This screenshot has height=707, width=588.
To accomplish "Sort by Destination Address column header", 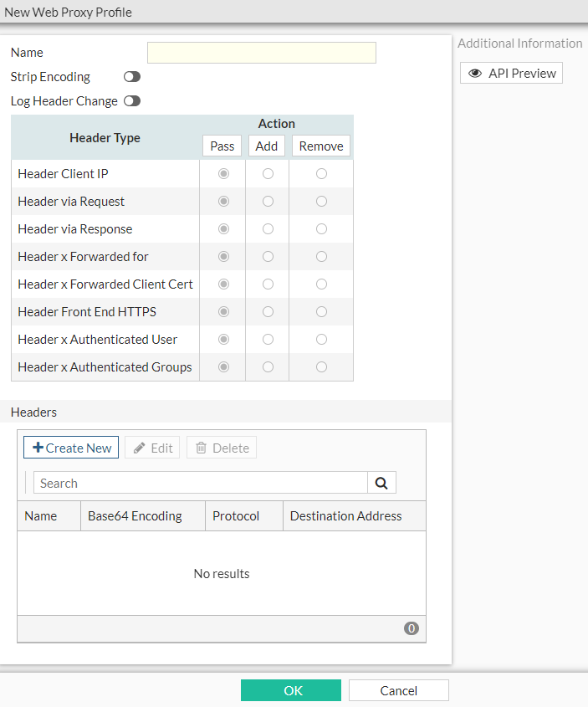I will [x=345, y=516].
